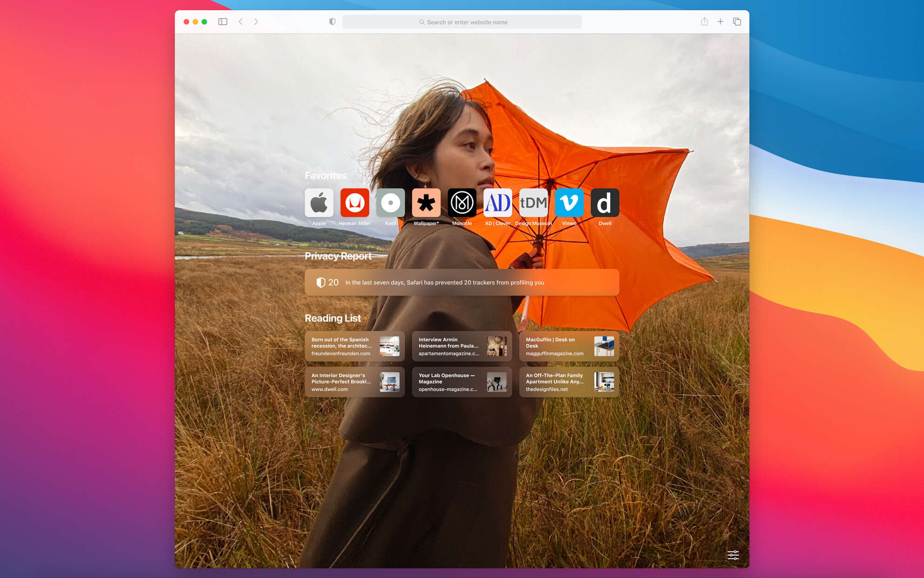The height and width of the screenshot is (578, 924).
Task: Click the search or address bar
Action: click(462, 21)
